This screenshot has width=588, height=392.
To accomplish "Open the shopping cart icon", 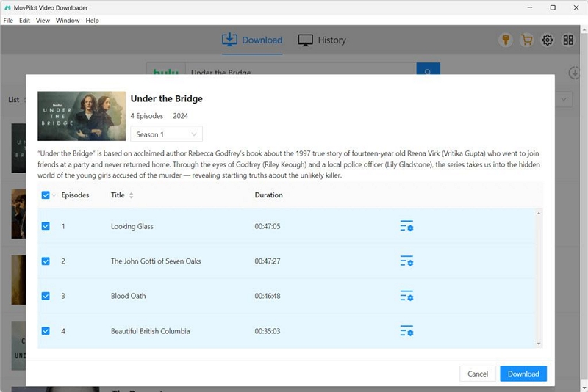I will pyautogui.click(x=526, y=40).
